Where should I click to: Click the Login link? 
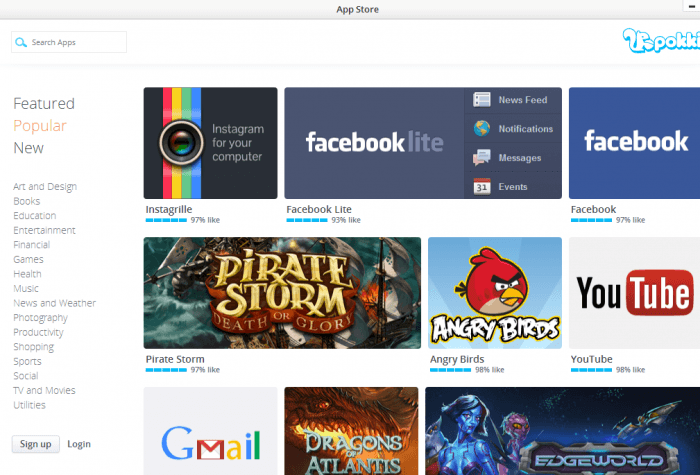[x=79, y=444]
